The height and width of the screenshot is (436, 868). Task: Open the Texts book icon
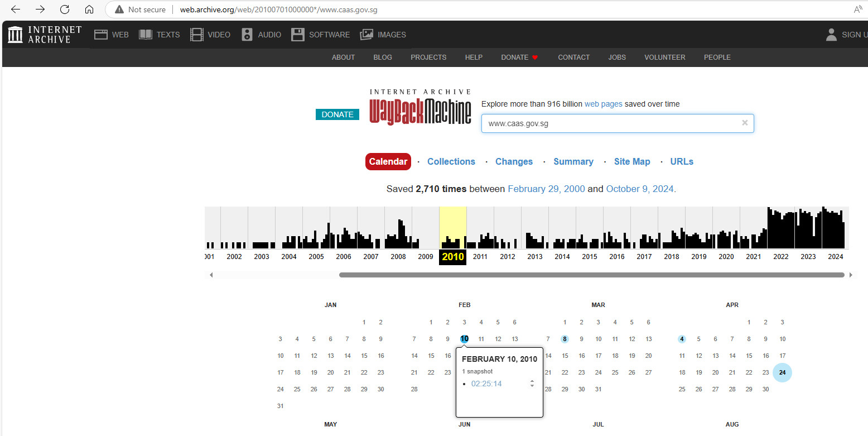point(146,35)
